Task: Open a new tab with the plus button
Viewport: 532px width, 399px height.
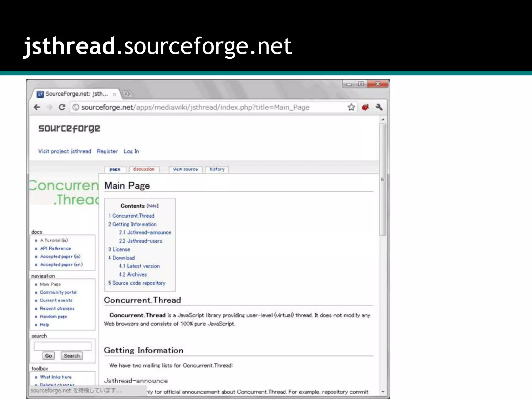Action: click(x=128, y=94)
